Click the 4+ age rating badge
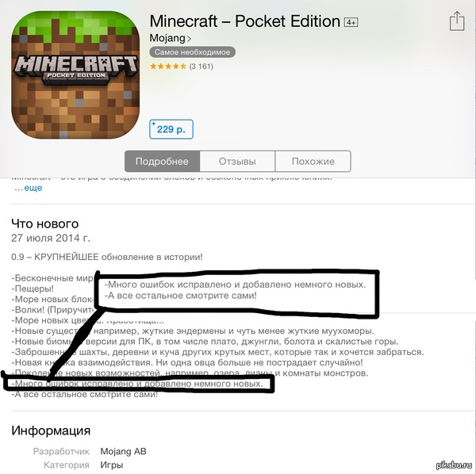 351,22
